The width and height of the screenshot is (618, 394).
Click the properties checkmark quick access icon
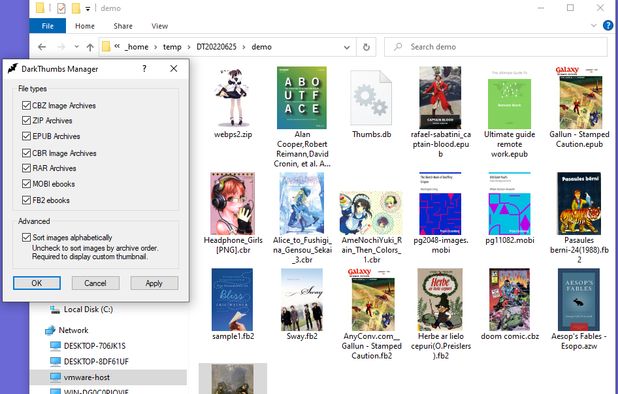coord(61,8)
